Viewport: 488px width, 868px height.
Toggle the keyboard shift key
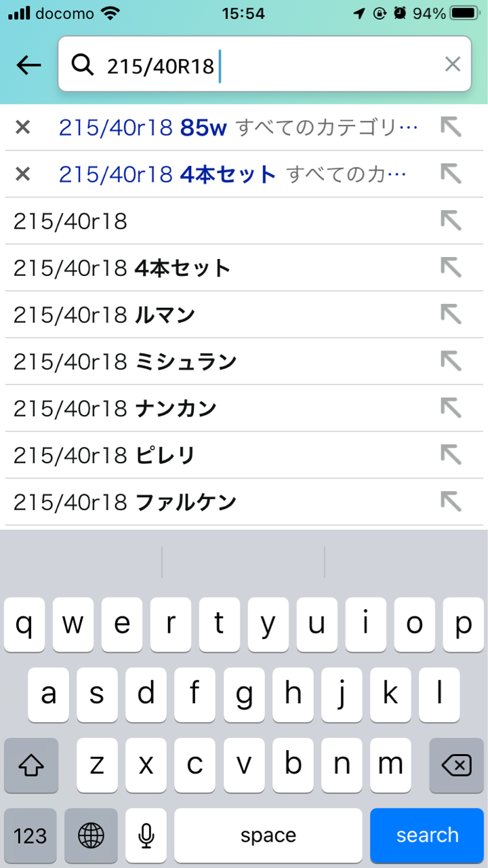pyautogui.click(x=31, y=766)
